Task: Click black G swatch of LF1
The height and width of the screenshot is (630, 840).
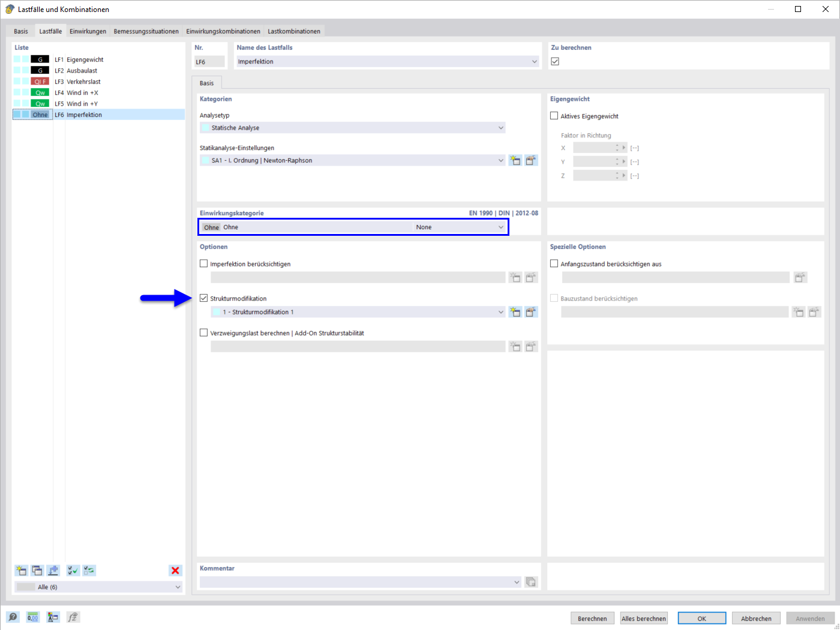Action: pyautogui.click(x=40, y=59)
